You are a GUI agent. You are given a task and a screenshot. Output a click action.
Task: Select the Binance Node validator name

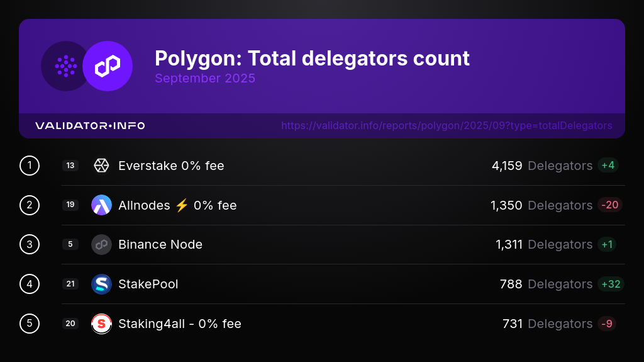(x=160, y=244)
